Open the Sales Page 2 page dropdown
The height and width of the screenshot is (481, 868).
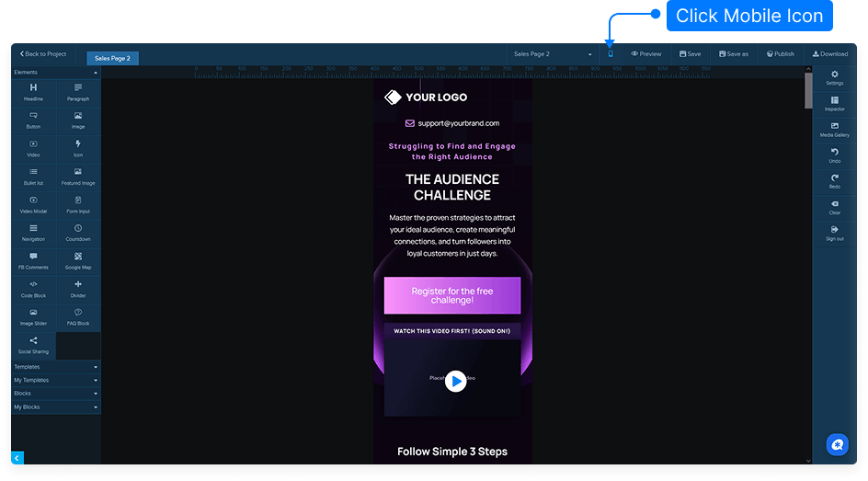pyautogui.click(x=553, y=54)
